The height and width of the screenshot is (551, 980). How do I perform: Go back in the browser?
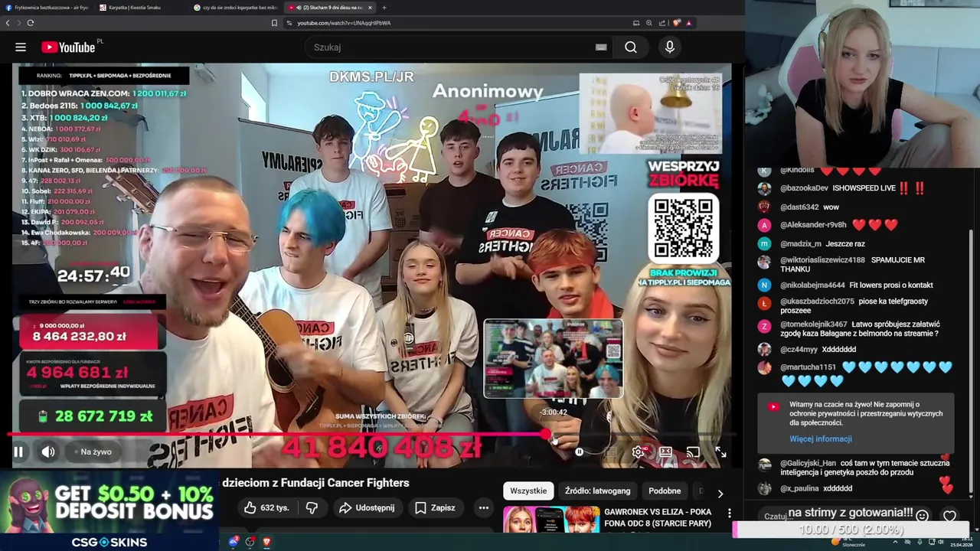pyautogui.click(x=8, y=23)
